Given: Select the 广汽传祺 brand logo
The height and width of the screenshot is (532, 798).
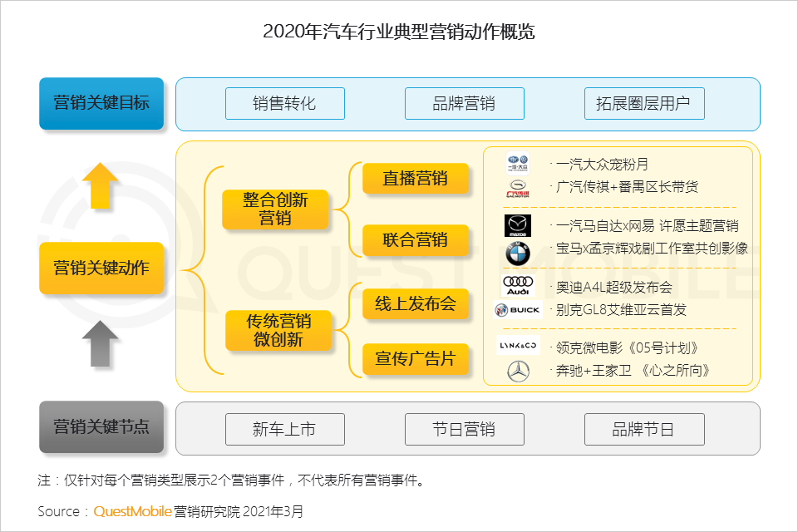Looking at the screenshot, I should coord(517,187).
